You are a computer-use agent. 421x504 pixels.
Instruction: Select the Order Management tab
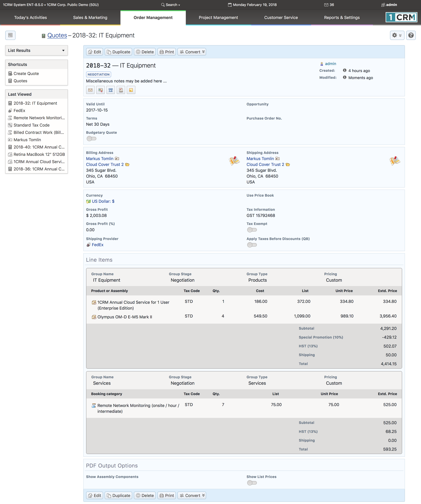pos(153,18)
